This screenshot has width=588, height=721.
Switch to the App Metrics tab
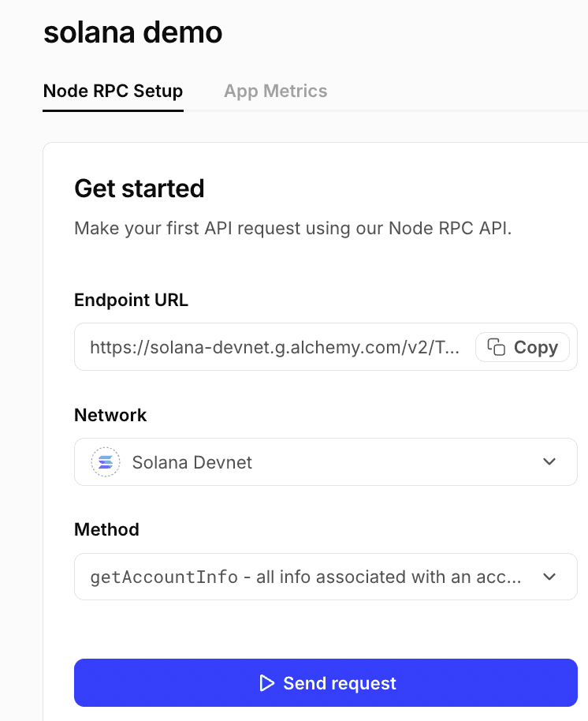(275, 91)
